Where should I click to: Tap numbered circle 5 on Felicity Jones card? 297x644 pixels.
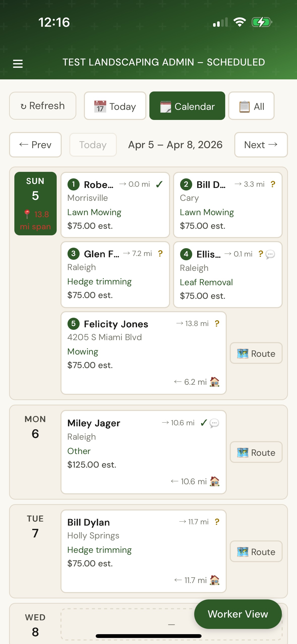click(x=73, y=324)
